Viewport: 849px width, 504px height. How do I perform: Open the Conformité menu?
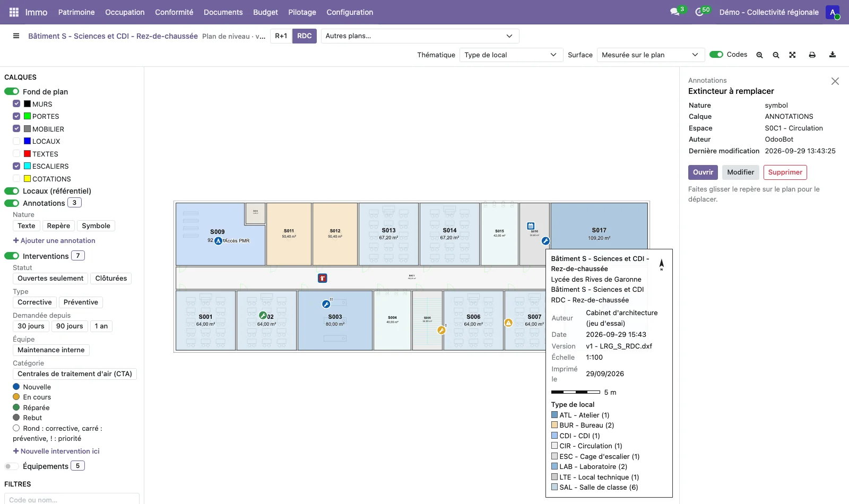(174, 12)
